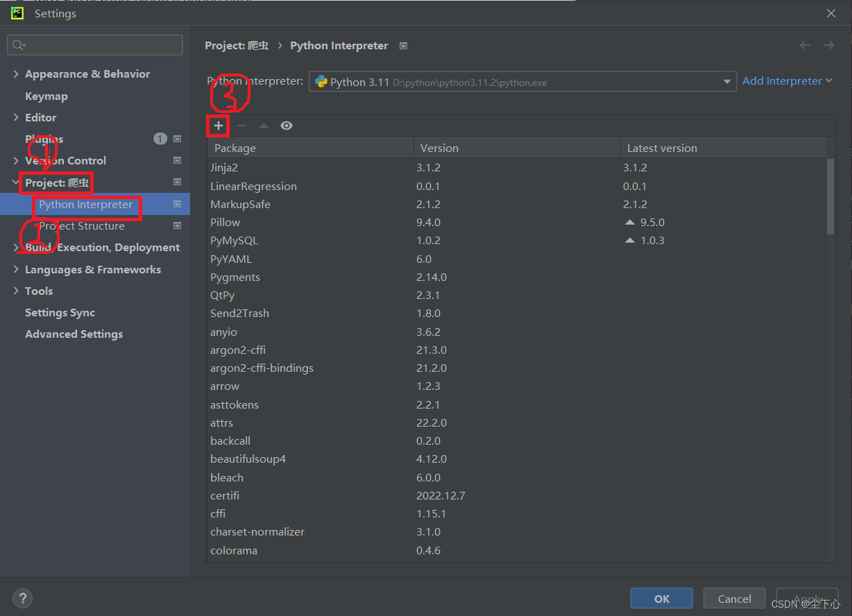Open Advanced Settings page

pyautogui.click(x=74, y=334)
